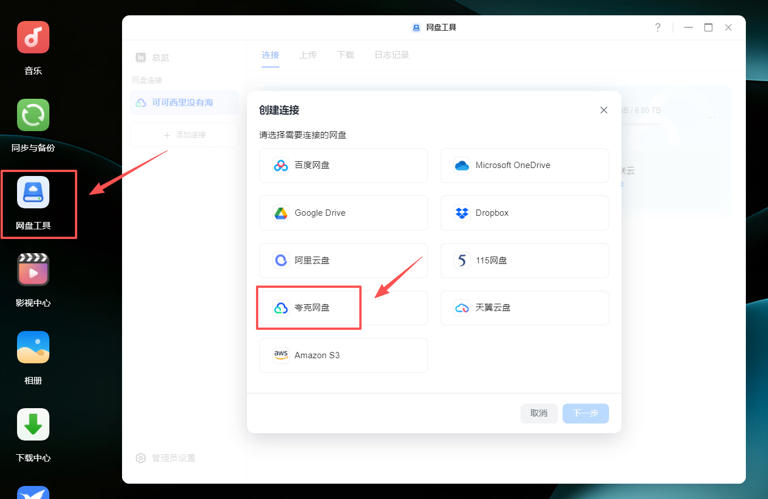This screenshot has width=768, height=499.
Task: Select Dropbox cloud option
Action: pos(525,213)
